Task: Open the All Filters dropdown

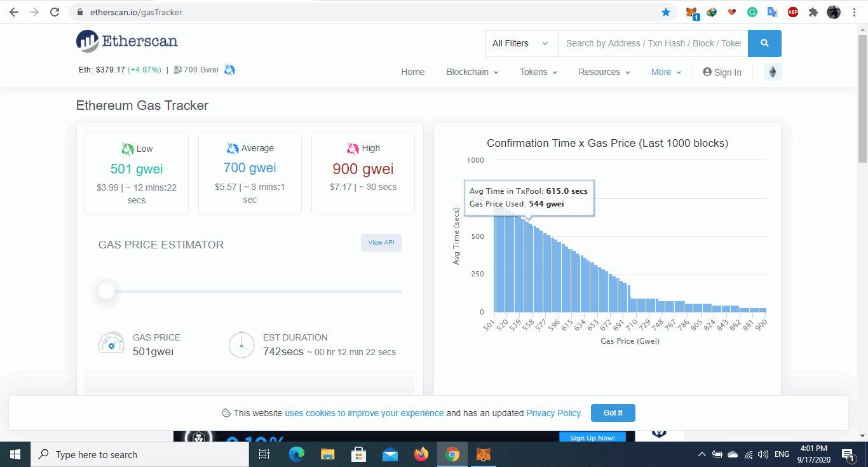Action: (522, 43)
